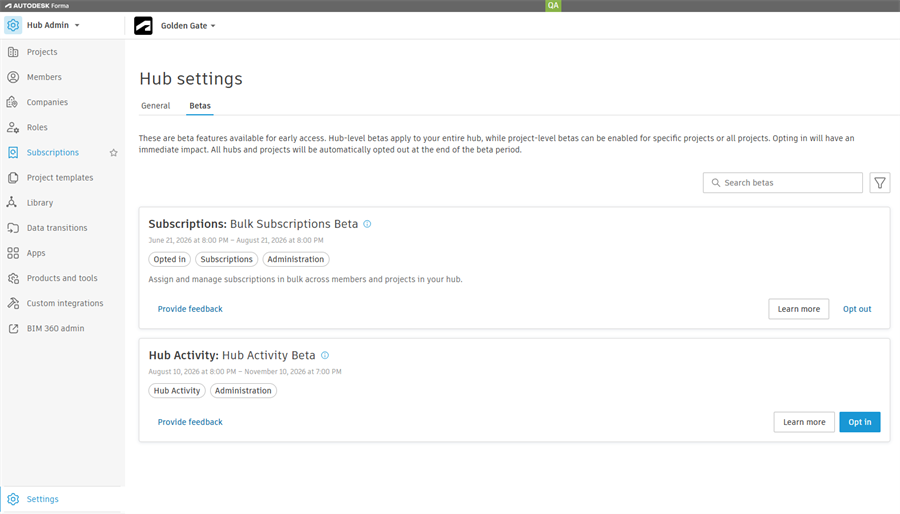The width and height of the screenshot is (900, 514).
Task: Open the betas filter funnel icon
Action: coord(879,183)
